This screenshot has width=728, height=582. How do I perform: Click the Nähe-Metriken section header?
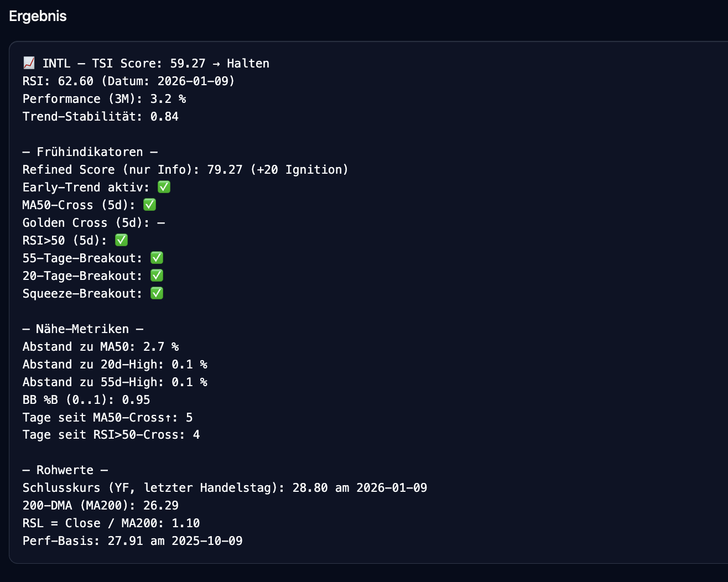click(82, 329)
